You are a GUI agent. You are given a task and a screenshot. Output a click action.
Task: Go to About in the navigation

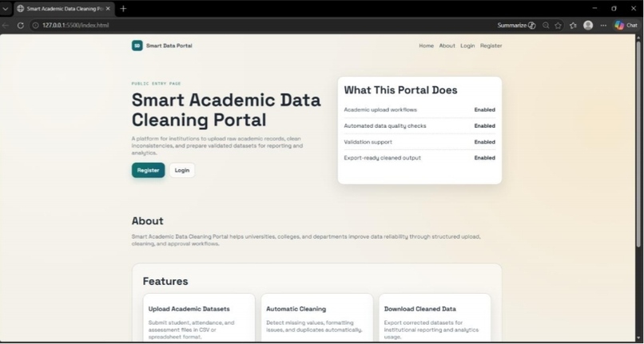[447, 45]
